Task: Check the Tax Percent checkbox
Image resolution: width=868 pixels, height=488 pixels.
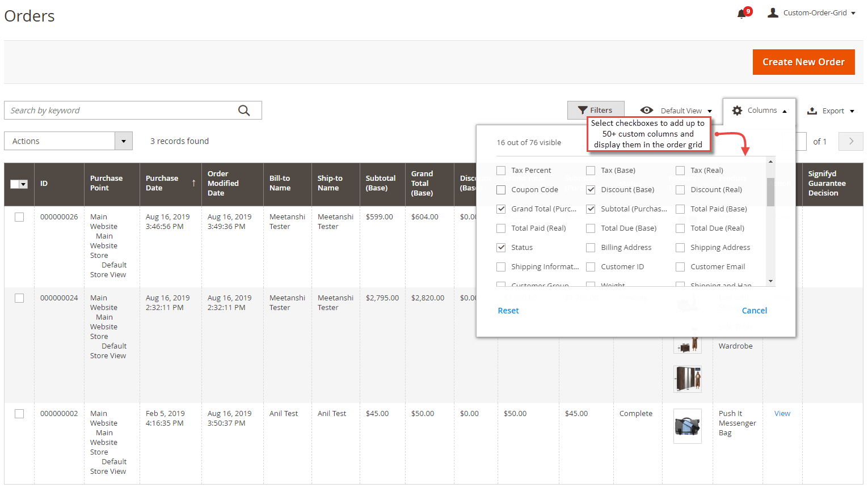Action: pos(501,170)
